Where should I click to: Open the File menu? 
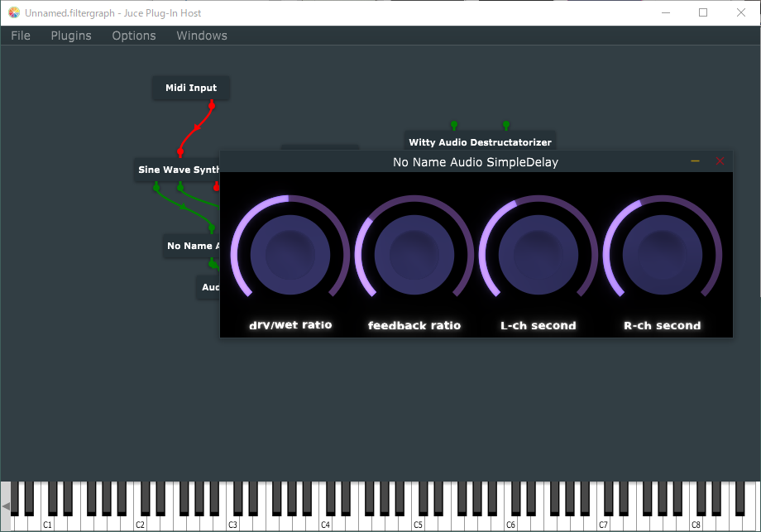[20, 36]
